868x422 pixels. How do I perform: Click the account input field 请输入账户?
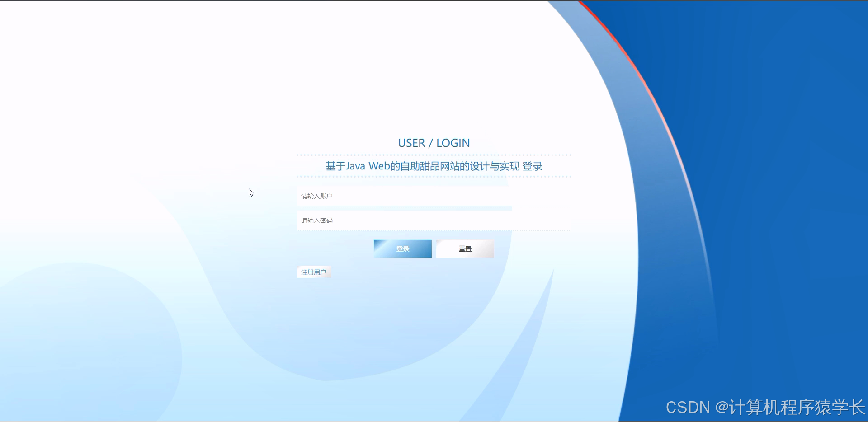coord(434,196)
